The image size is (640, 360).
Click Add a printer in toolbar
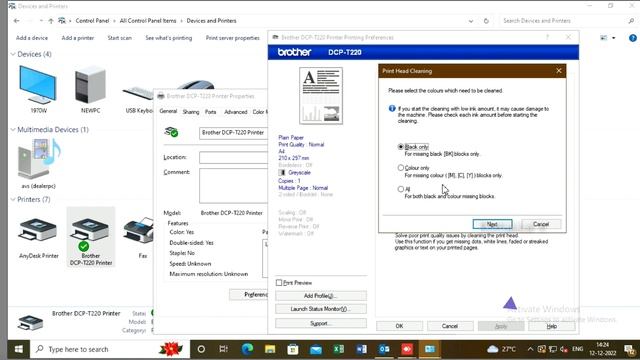[78, 38]
